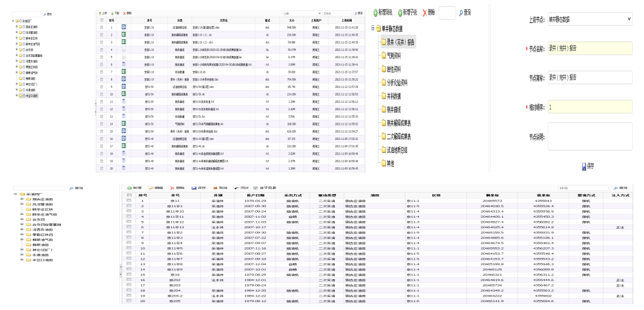Click the Word document icon in file row 1
The width and height of the screenshot is (644, 310).
coord(123,27)
